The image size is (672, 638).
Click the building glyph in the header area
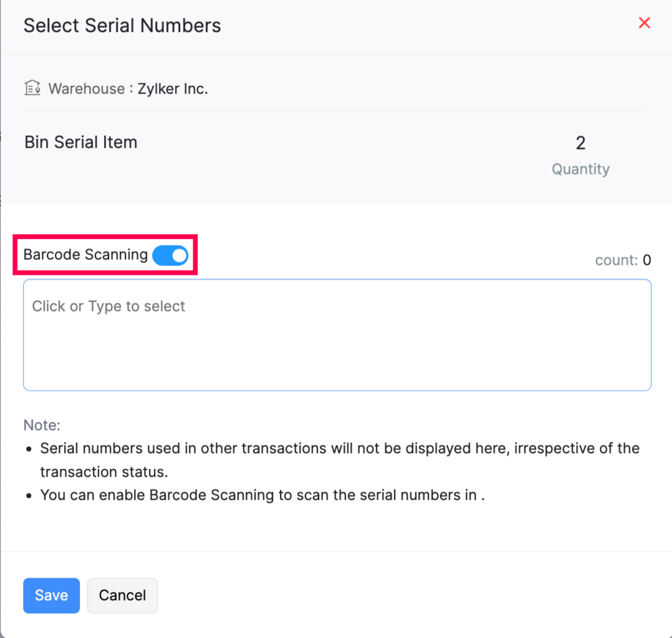point(32,88)
